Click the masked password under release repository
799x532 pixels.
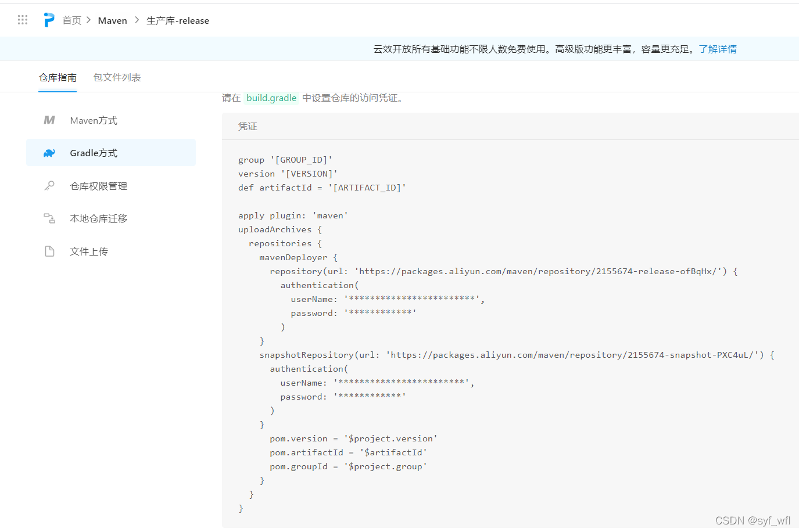click(354, 313)
